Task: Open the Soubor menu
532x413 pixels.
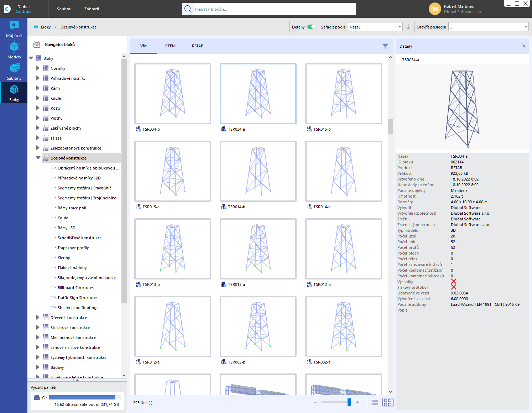Action: point(64,9)
